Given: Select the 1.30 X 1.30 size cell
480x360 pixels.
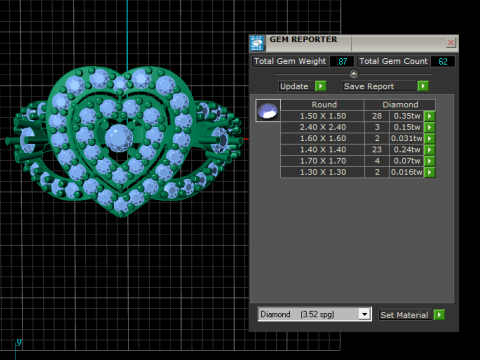Looking at the screenshot, I should pos(322,172).
